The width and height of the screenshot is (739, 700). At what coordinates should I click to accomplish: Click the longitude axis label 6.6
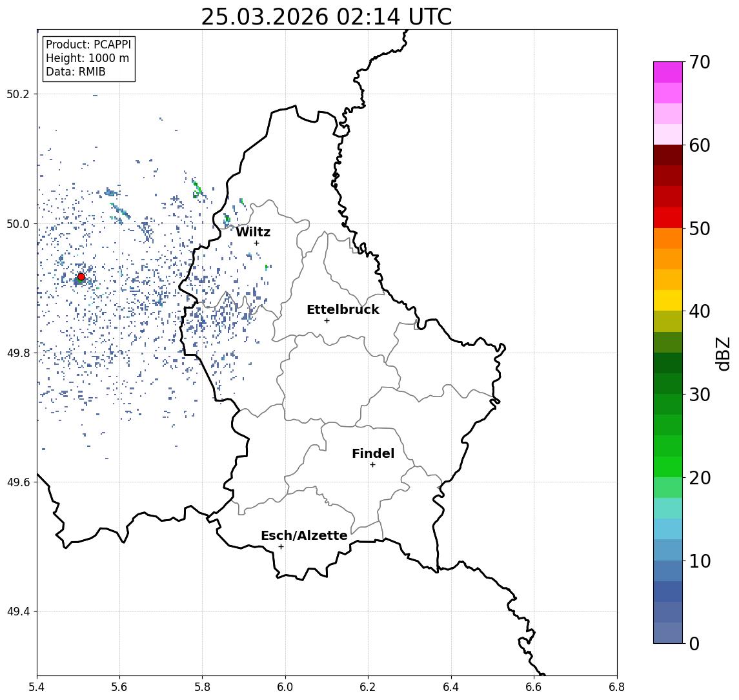click(534, 687)
